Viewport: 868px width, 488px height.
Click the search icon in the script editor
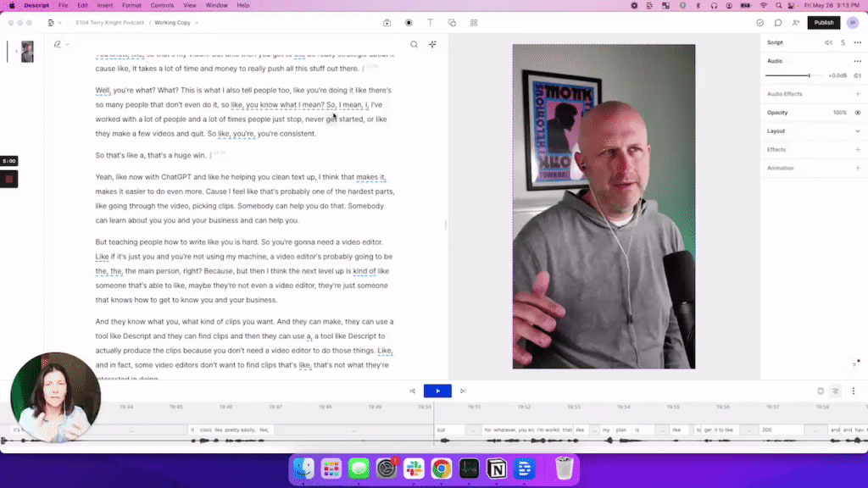tap(414, 44)
